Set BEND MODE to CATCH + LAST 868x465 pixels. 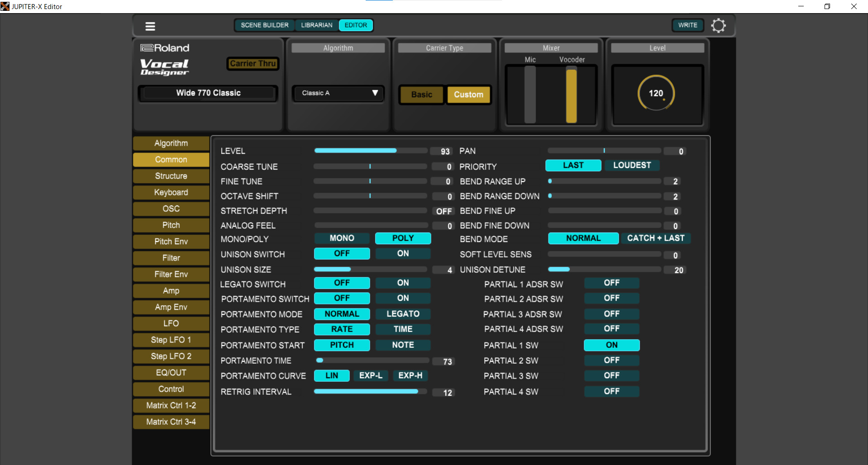[x=656, y=238]
